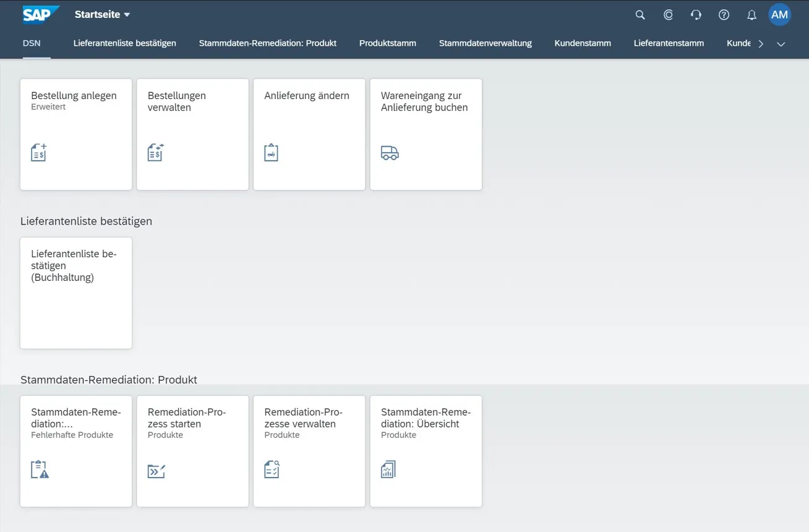This screenshot has width=809, height=532.
Task: Click the SAP logo
Action: (x=41, y=14)
